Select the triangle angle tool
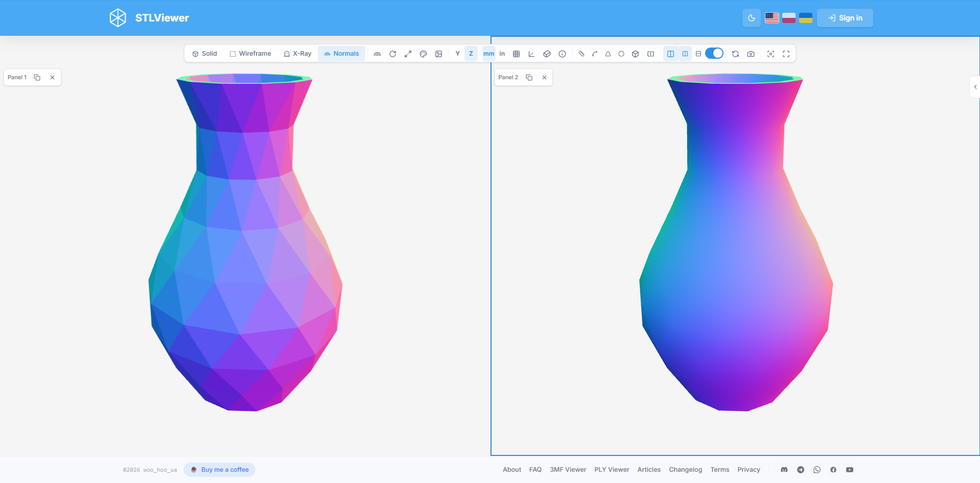 [x=608, y=54]
